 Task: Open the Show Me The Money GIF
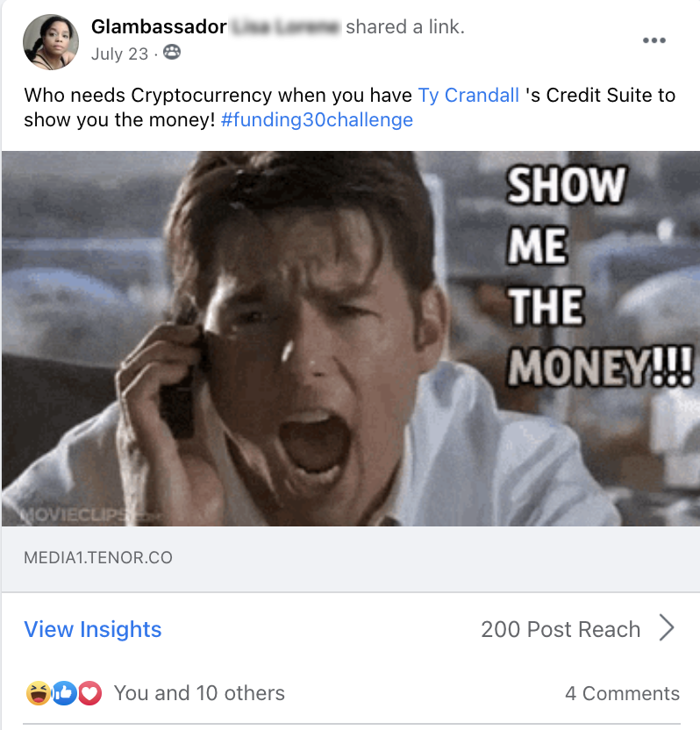click(x=351, y=339)
